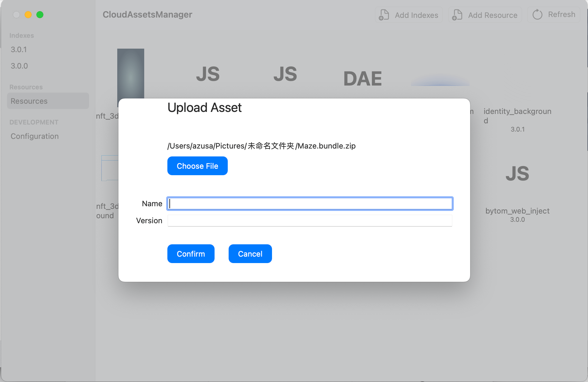The width and height of the screenshot is (588, 382).
Task: Click the nft_3d portrait image thumbnail
Action: click(131, 73)
